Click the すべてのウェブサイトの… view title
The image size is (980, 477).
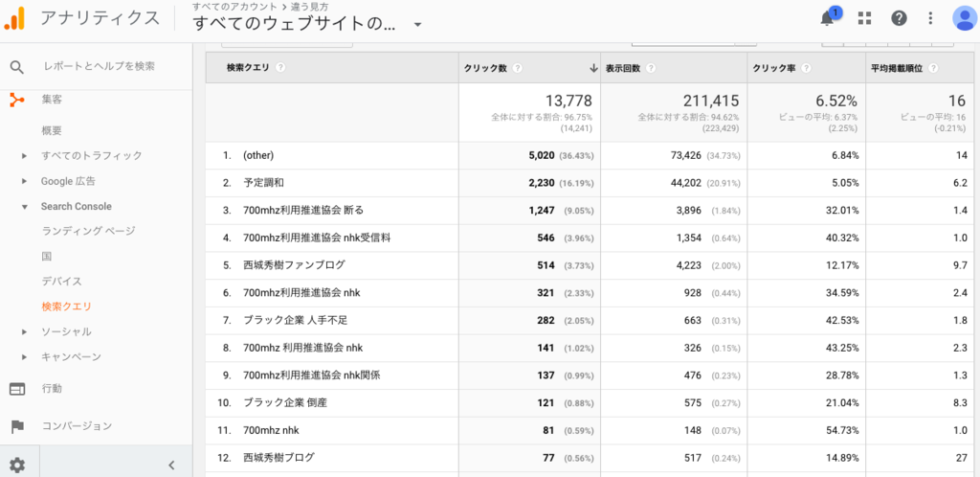pos(295,24)
